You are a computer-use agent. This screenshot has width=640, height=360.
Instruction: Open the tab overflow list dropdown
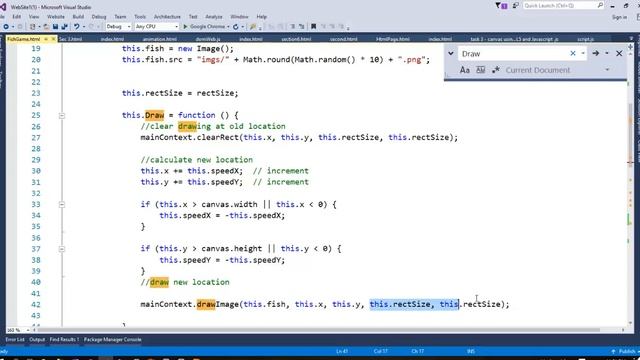point(631,39)
